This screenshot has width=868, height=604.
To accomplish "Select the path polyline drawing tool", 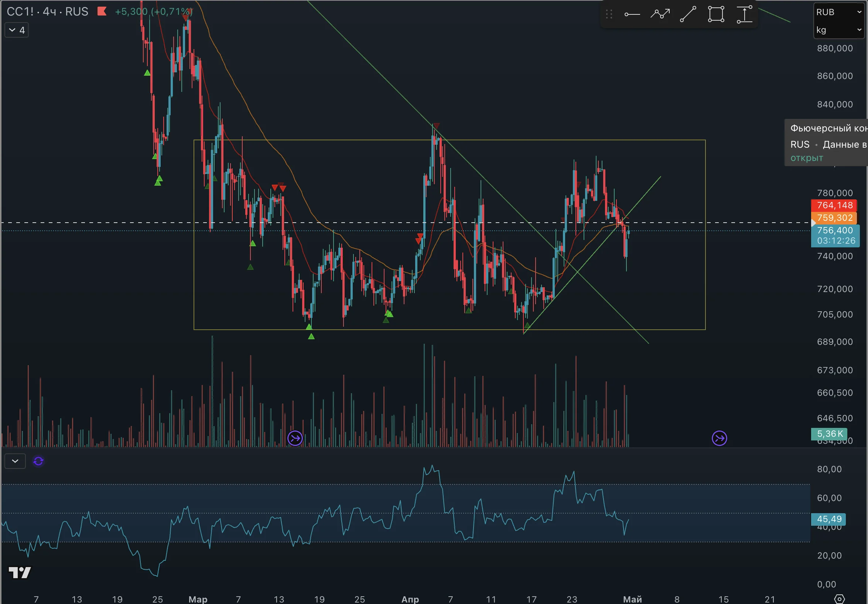I will pyautogui.click(x=660, y=14).
